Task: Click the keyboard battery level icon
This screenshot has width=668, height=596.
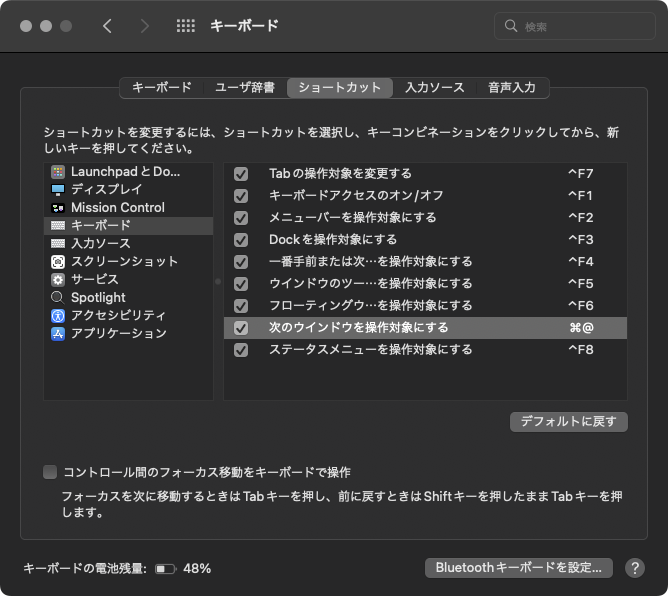Action: tap(165, 569)
